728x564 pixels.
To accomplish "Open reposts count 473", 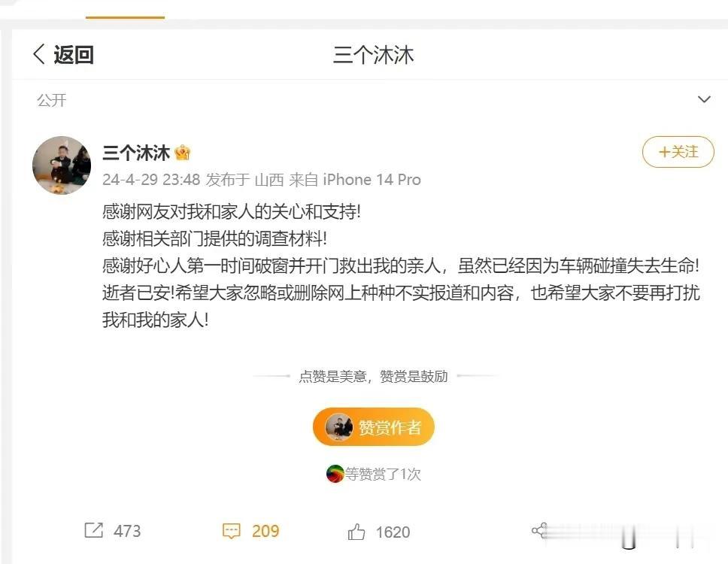I will (127, 531).
